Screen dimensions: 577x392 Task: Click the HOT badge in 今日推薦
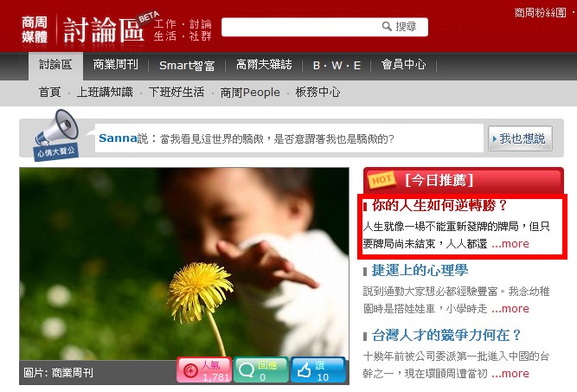[381, 180]
